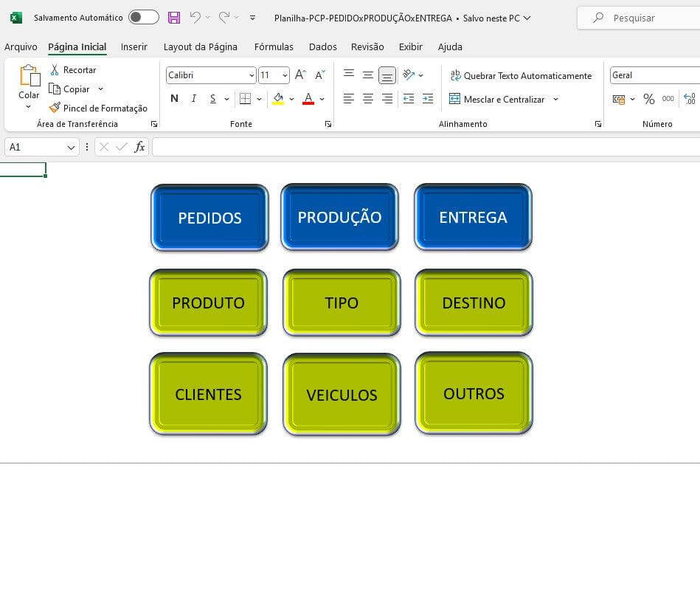The image size is (700, 614).
Task: Click the Insert Function fx icon
Action: coord(139,147)
